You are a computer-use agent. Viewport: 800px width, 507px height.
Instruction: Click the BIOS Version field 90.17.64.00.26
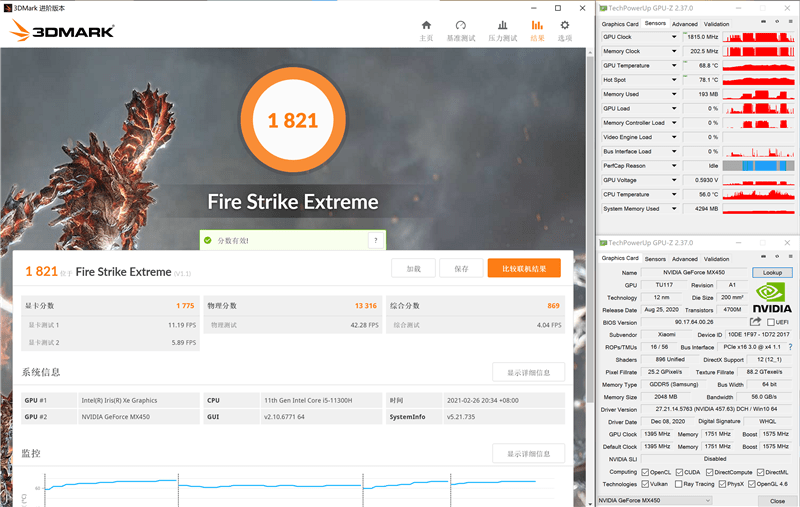[694, 322]
